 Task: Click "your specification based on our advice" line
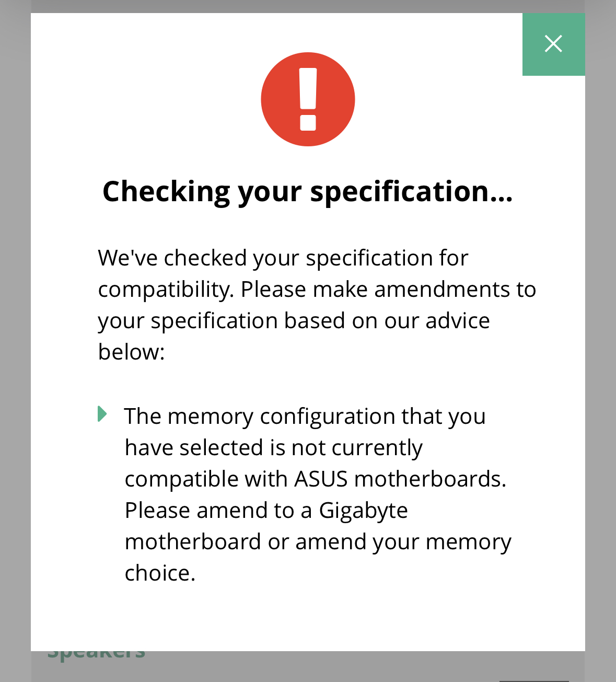[x=294, y=321]
